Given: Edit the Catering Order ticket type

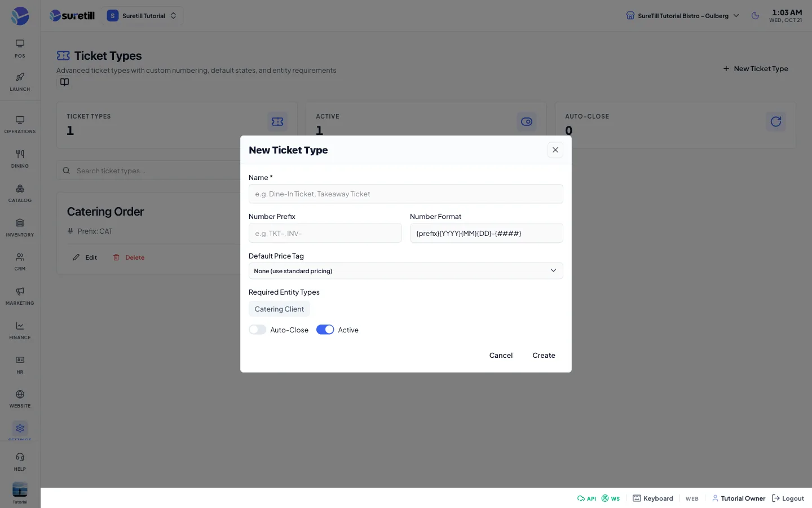Looking at the screenshot, I should pyautogui.click(x=85, y=257).
